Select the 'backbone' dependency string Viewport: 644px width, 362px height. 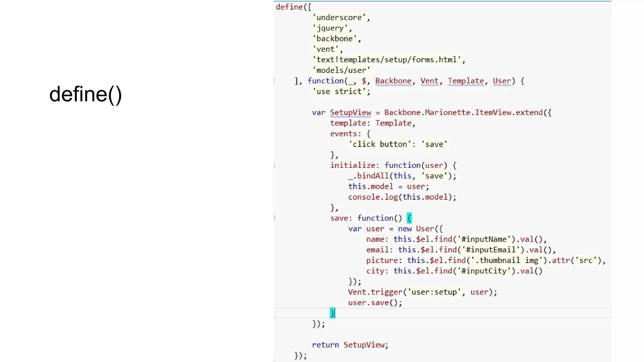335,39
